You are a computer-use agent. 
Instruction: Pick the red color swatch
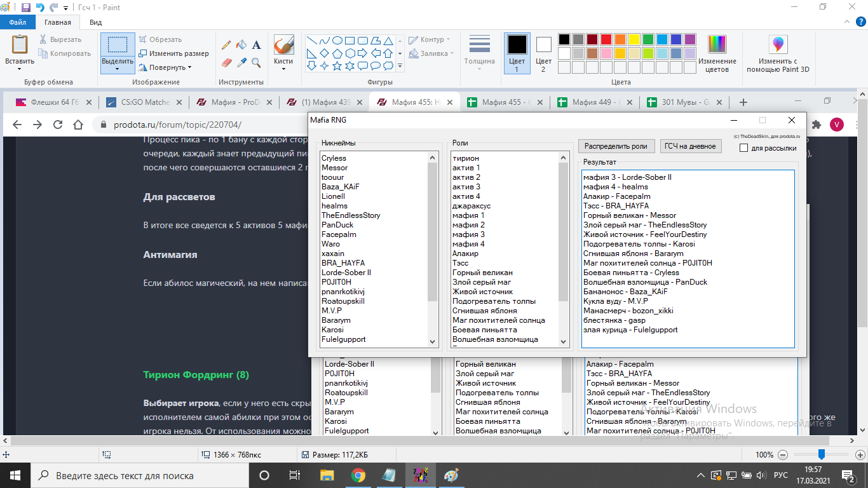tap(606, 39)
